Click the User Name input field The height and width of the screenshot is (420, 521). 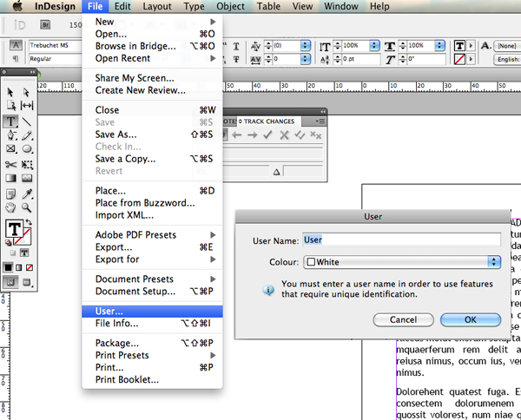click(x=401, y=240)
